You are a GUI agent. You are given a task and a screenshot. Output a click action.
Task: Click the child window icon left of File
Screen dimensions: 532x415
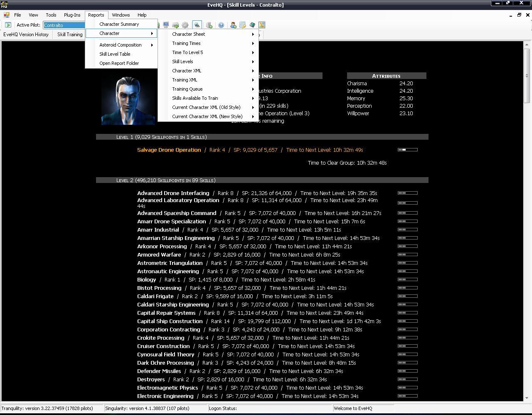[7, 15]
